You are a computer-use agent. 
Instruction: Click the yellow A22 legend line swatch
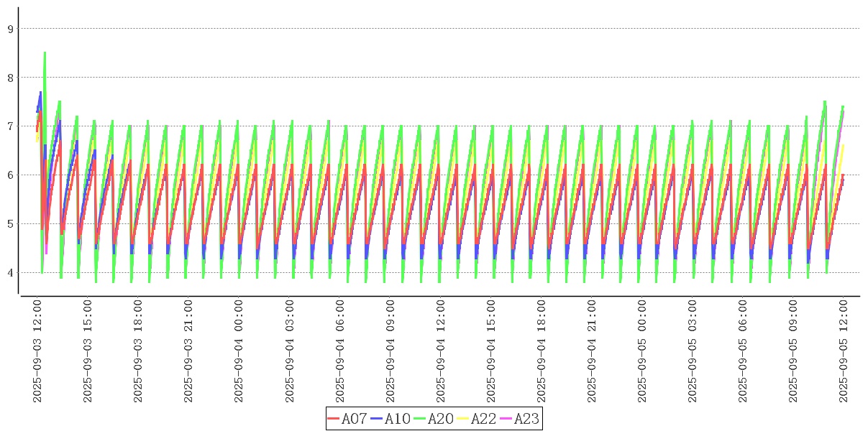click(463, 419)
